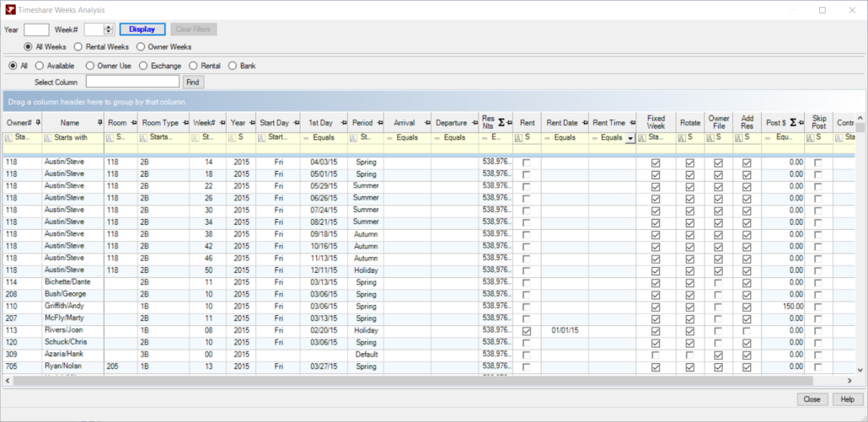Click the vertical scrollbar down arrow
868x422 pixels.
pyautogui.click(x=860, y=370)
